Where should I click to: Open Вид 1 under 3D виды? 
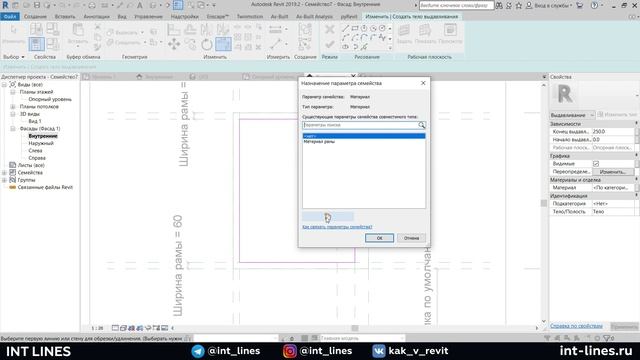coord(35,121)
